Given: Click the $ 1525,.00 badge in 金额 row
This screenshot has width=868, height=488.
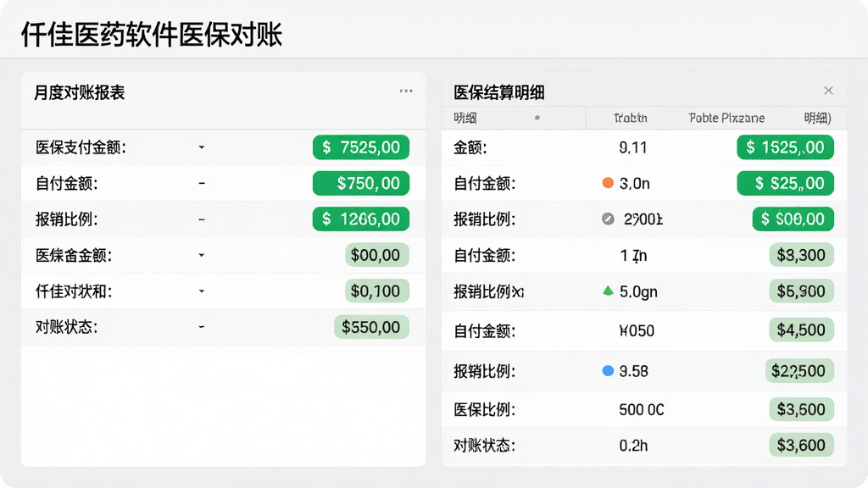Looking at the screenshot, I should pyautogui.click(x=785, y=147).
